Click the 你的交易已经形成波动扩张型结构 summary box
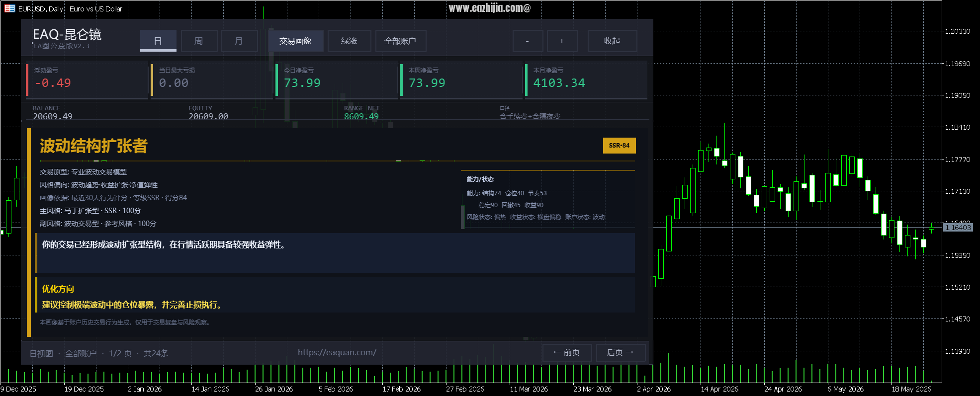This screenshot has width=980, height=396. click(x=335, y=252)
